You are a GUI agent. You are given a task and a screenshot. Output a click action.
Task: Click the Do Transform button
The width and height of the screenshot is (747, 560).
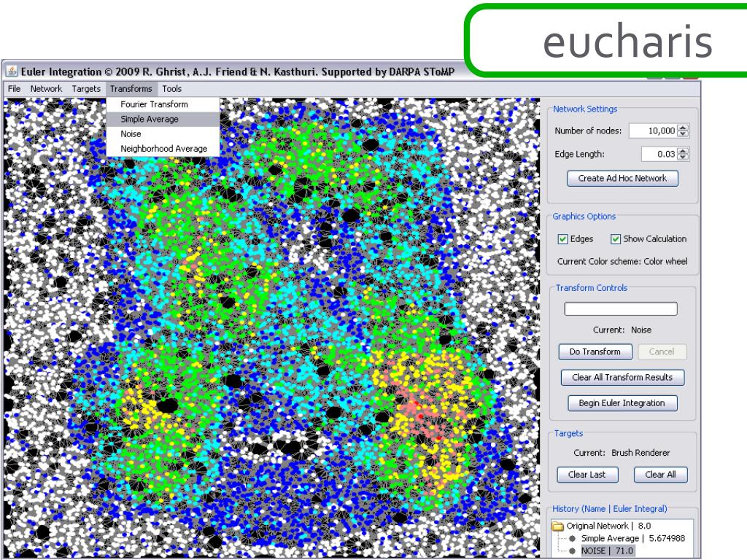pyautogui.click(x=595, y=352)
